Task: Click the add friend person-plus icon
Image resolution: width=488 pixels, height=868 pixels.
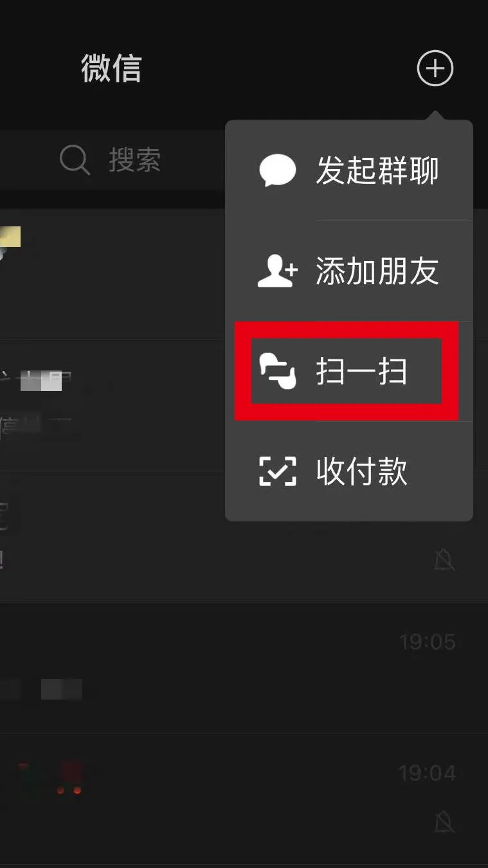Action: [x=277, y=271]
